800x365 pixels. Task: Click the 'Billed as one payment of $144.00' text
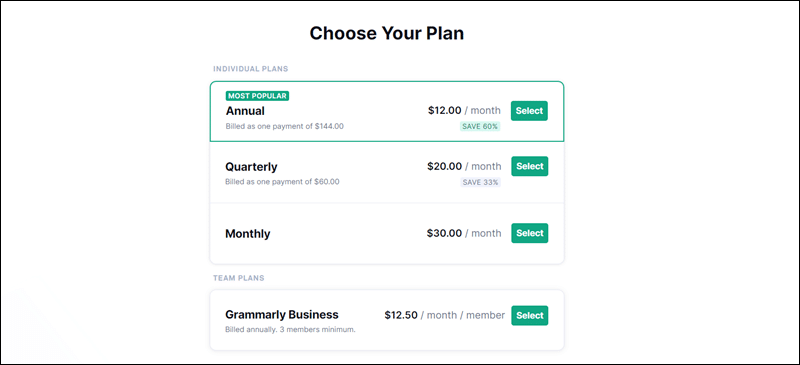point(285,126)
